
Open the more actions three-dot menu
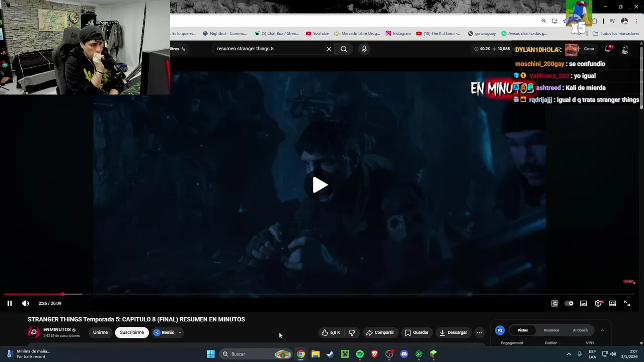coord(479,332)
